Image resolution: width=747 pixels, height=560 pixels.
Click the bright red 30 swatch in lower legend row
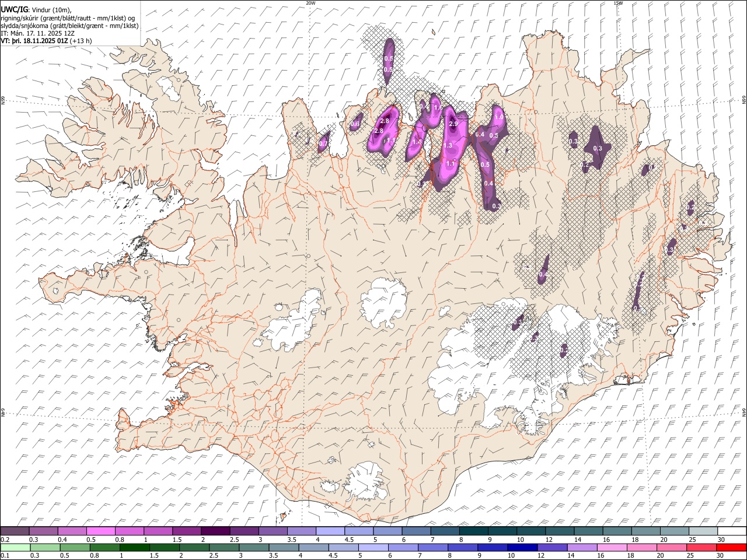(x=731, y=547)
